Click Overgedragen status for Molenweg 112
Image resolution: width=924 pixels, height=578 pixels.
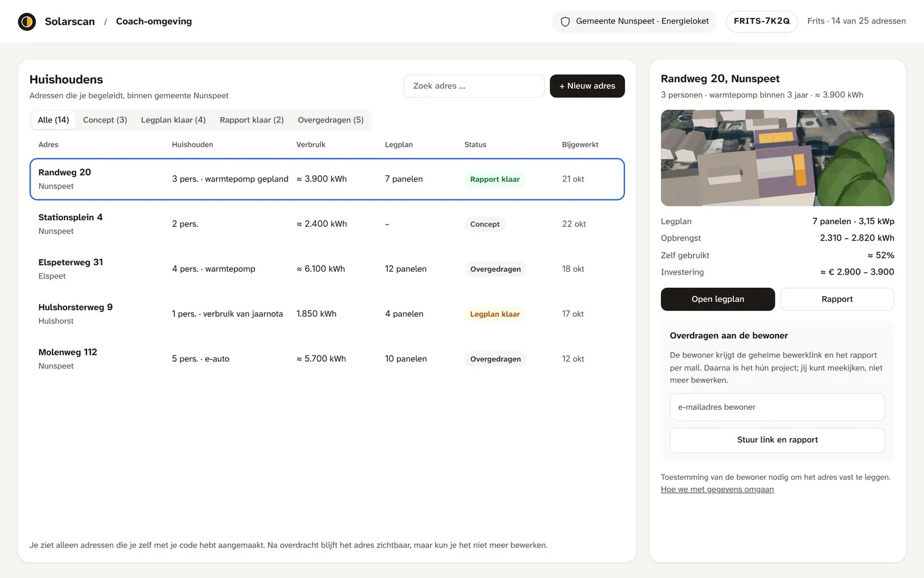[x=495, y=359]
